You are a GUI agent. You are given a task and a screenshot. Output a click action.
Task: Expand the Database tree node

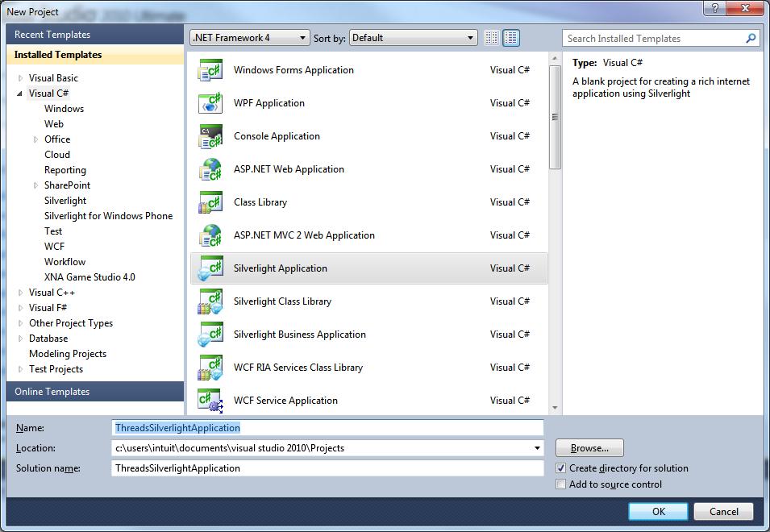click(20, 339)
